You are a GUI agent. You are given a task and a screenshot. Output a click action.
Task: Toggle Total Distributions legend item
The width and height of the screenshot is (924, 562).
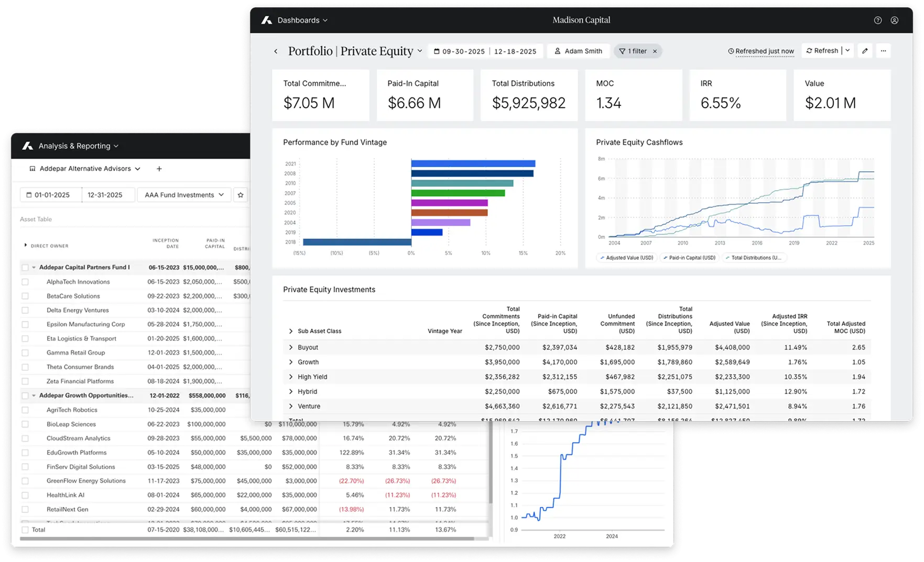[754, 258]
